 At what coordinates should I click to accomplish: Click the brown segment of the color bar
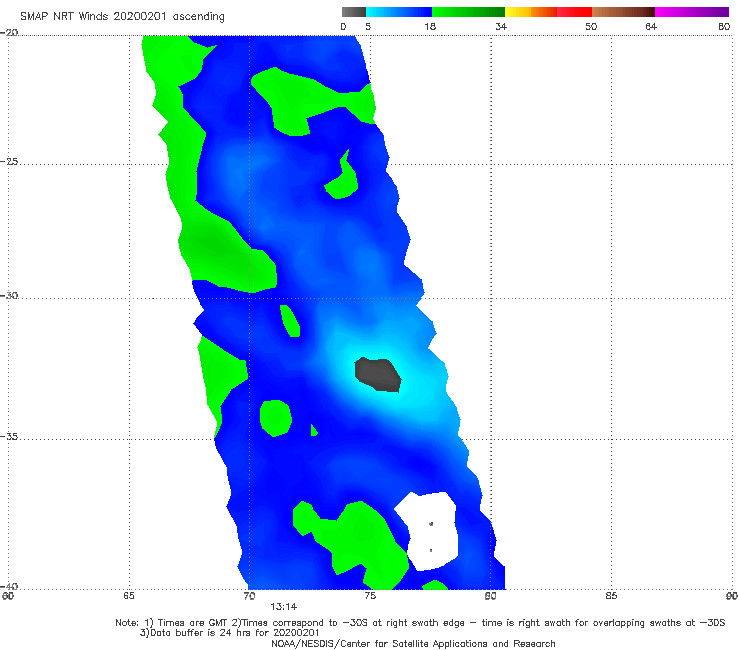click(x=623, y=12)
